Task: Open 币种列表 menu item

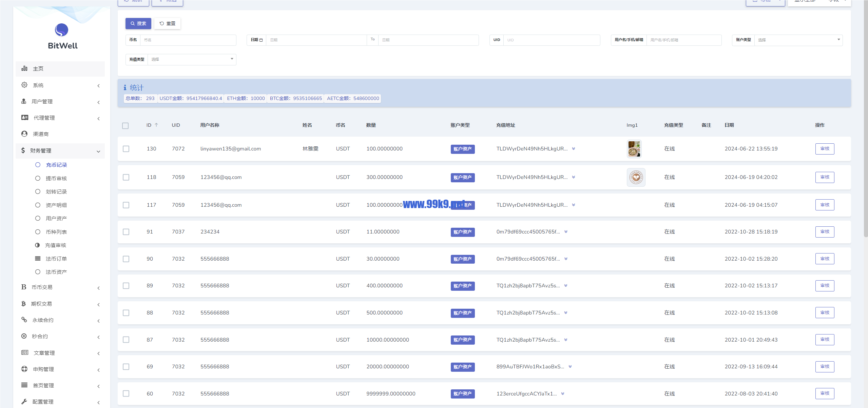Action: pyautogui.click(x=56, y=232)
